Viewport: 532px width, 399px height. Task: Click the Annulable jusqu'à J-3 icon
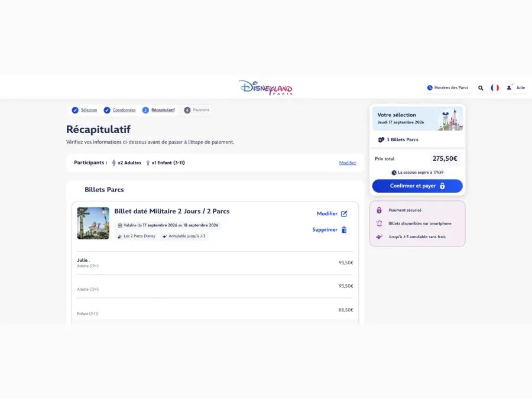164,236
